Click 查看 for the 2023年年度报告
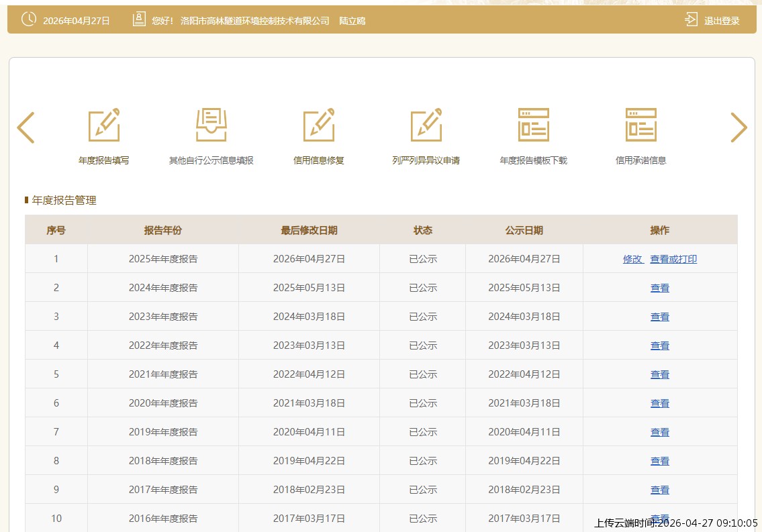The width and height of the screenshot is (762, 532). pos(660,317)
